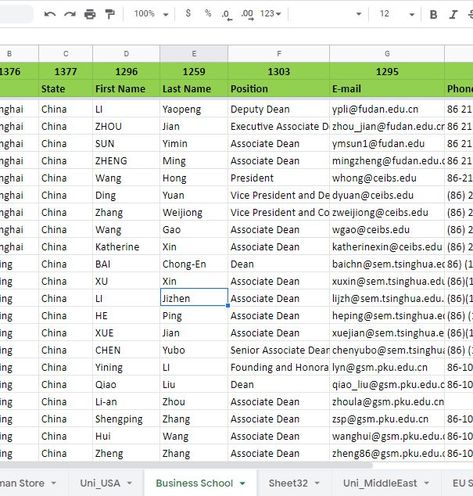The width and height of the screenshot is (473, 496).
Task: Select the cell 'Qiao'
Action: [x=126, y=385]
